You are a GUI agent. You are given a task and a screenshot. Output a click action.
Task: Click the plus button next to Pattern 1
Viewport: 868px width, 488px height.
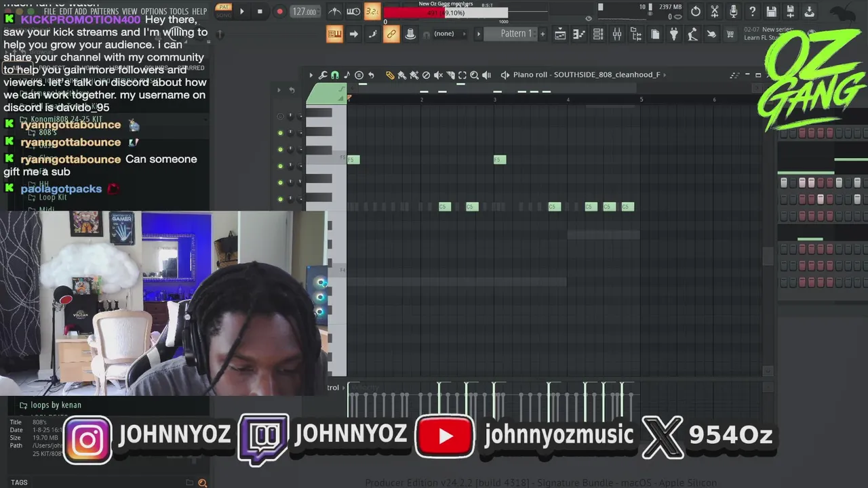(542, 34)
